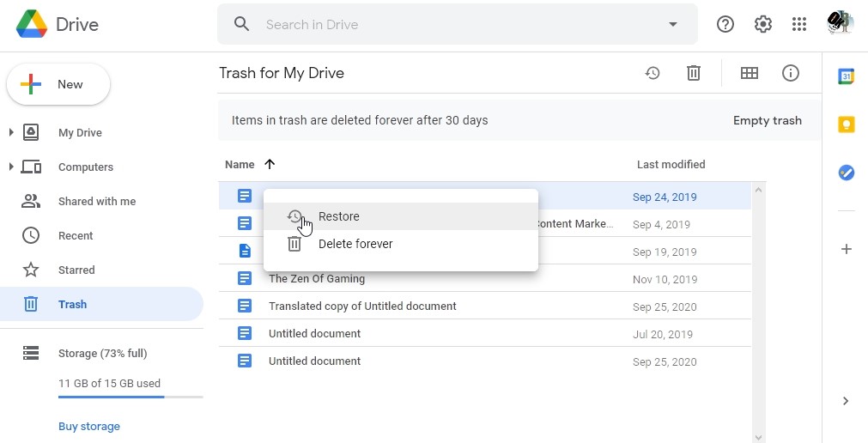Click the Last modified column header
This screenshot has height=443, width=868.
point(671,165)
